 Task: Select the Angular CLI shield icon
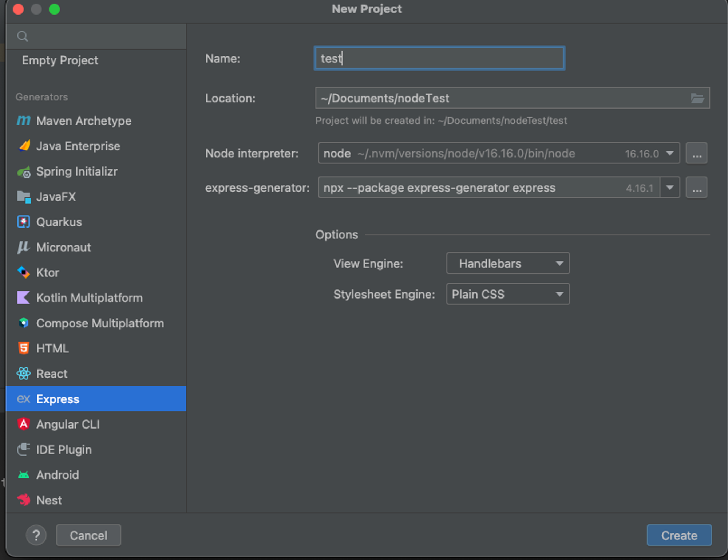(x=24, y=424)
